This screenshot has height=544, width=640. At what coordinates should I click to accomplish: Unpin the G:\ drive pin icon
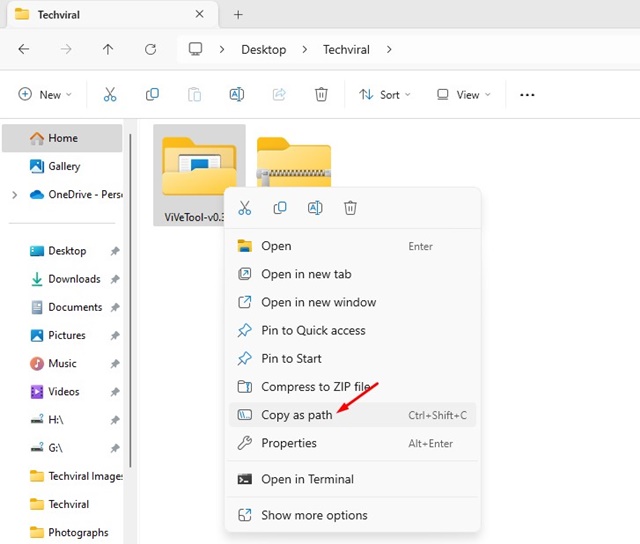pyautogui.click(x=115, y=448)
